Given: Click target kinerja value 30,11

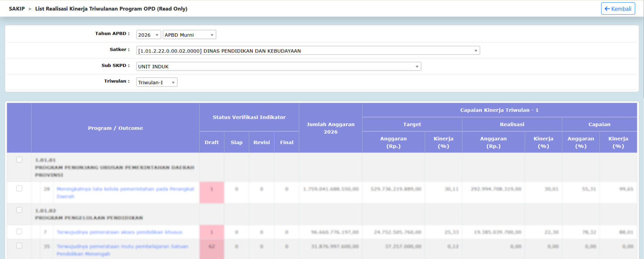Looking at the screenshot, I should 451,189.
